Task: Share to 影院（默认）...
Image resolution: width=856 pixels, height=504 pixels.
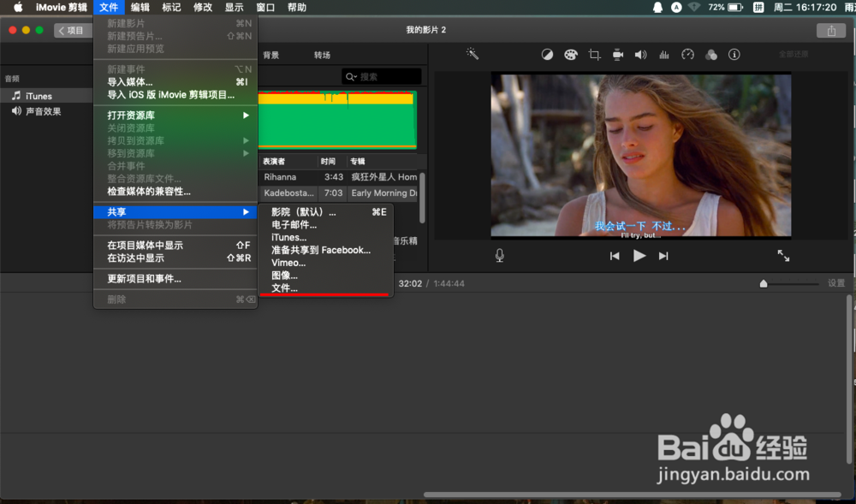Action: [x=326, y=212]
